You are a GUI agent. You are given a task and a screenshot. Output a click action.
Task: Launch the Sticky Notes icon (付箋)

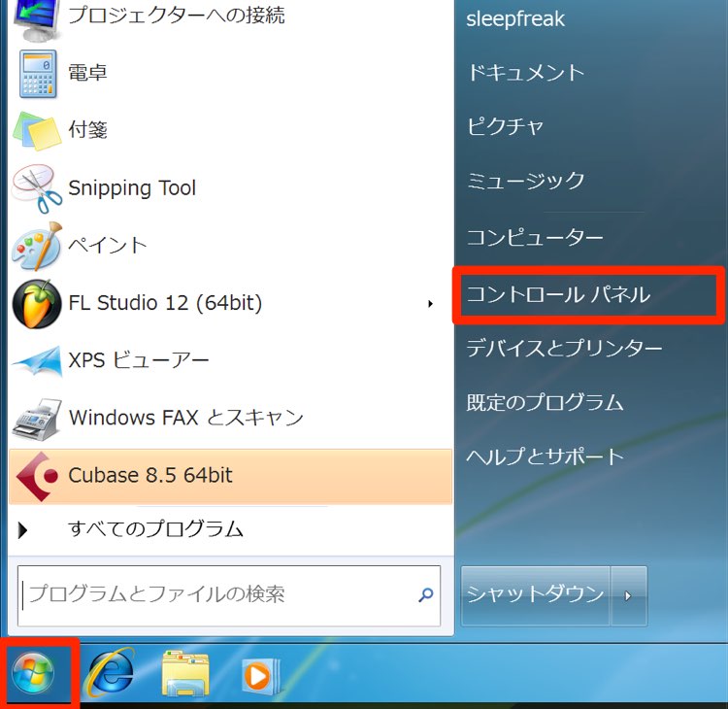(37, 131)
